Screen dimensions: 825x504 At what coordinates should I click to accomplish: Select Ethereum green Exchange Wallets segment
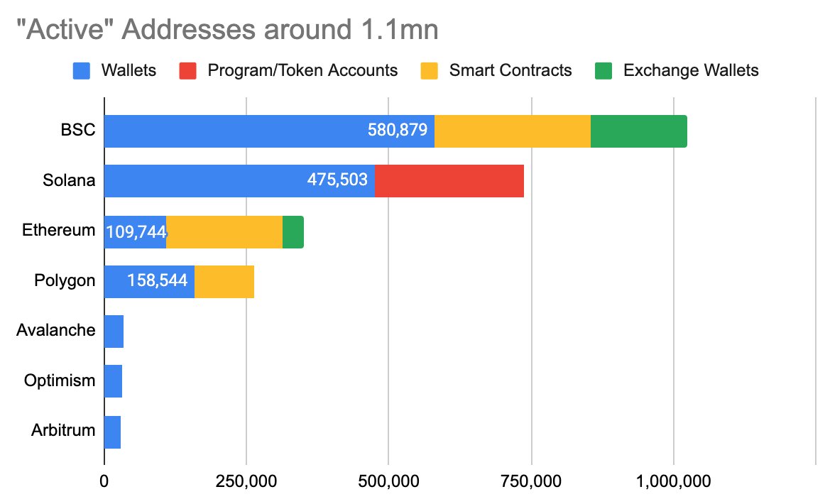point(293,231)
